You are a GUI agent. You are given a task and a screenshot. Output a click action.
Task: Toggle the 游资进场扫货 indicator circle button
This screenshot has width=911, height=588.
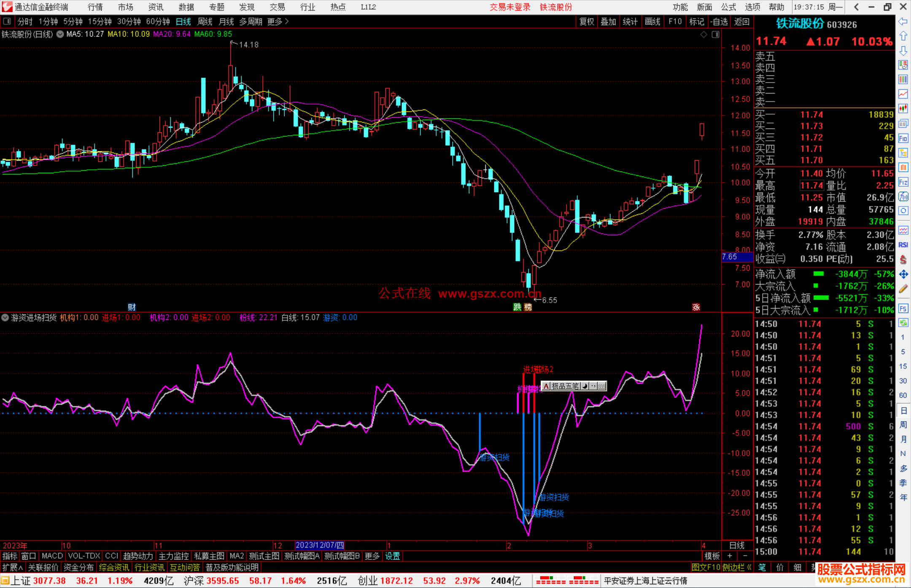click(5, 317)
